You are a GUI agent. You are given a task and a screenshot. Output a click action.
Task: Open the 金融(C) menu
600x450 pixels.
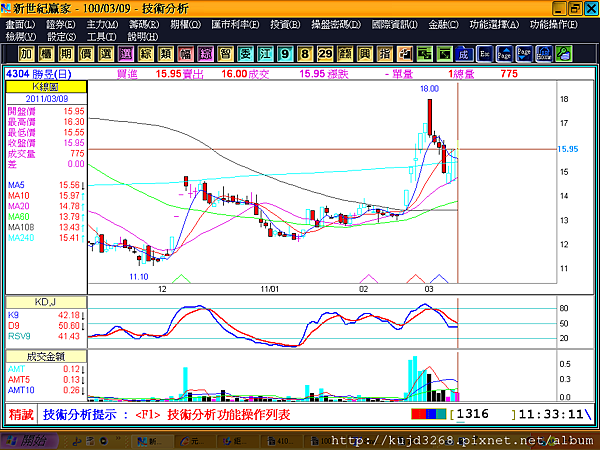click(443, 24)
